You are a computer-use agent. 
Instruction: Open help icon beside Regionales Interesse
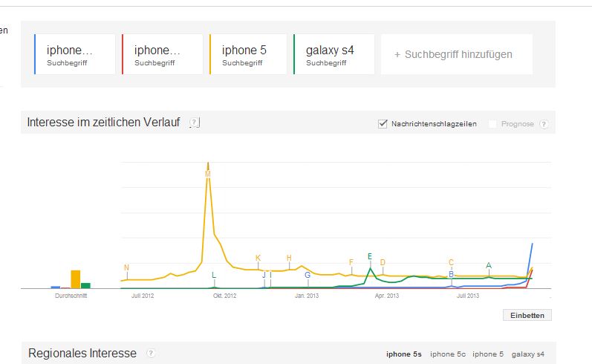(151, 354)
